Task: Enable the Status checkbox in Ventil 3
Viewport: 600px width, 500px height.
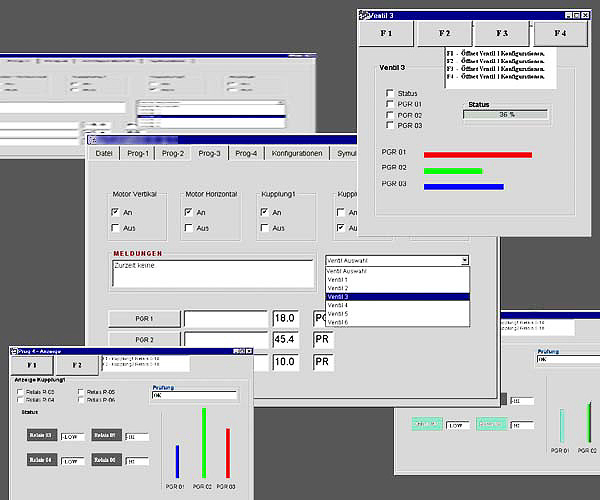Action: [x=390, y=93]
